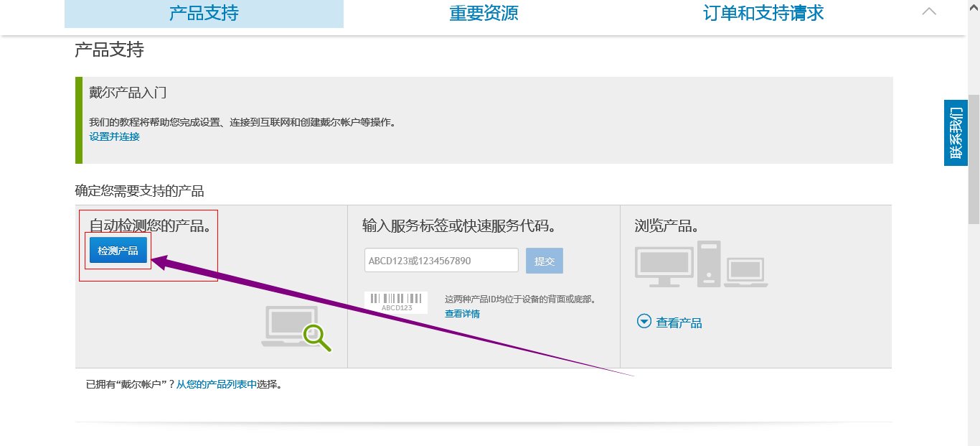Collapse the page with the top-right chevron
This screenshot has height=446, width=980.
929,11
